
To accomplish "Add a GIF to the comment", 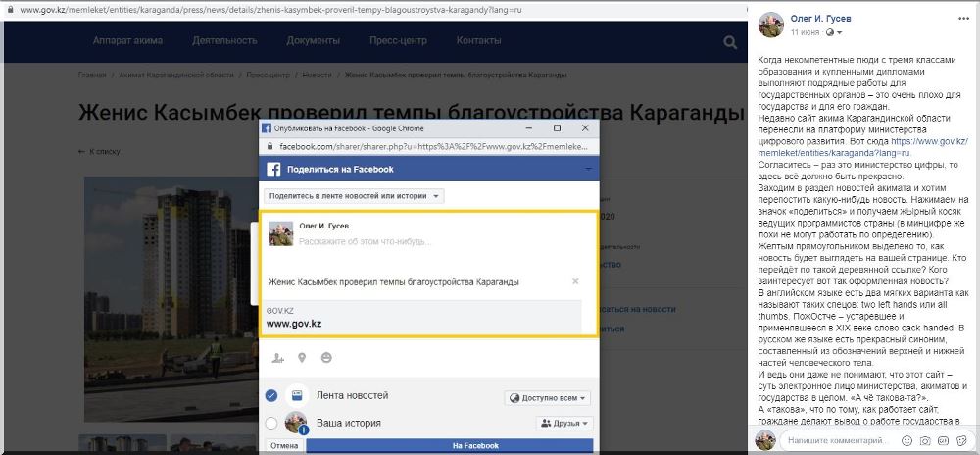I will coord(942,440).
